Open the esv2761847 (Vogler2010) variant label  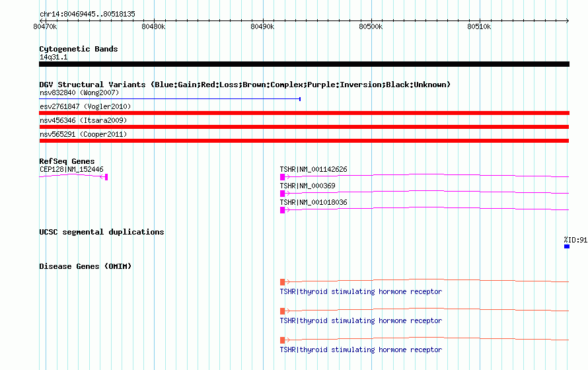85,106
